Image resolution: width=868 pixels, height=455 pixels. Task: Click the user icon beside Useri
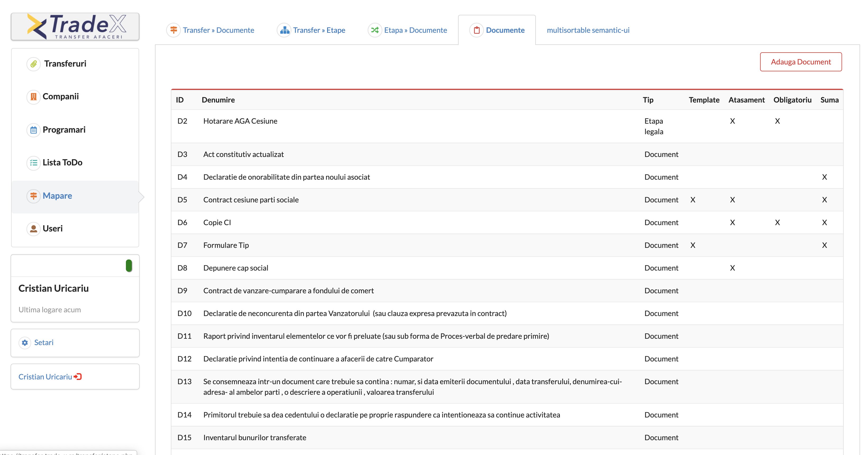tap(33, 229)
